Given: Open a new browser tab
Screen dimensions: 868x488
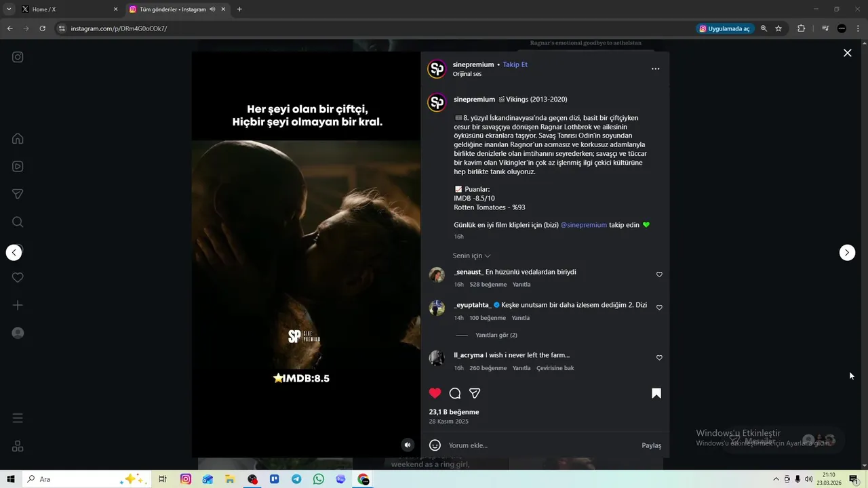Looking at the screenshot, I should (x=239, y=9).
